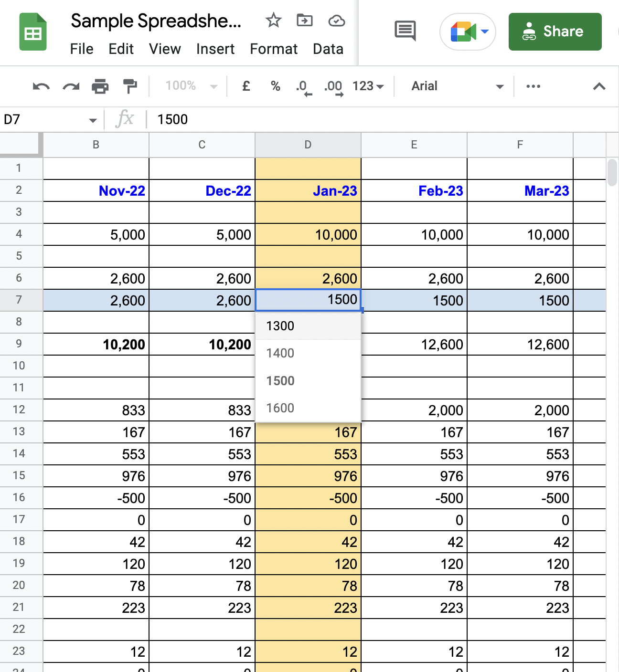Apply percent format to cell

(x=275, y=86)
